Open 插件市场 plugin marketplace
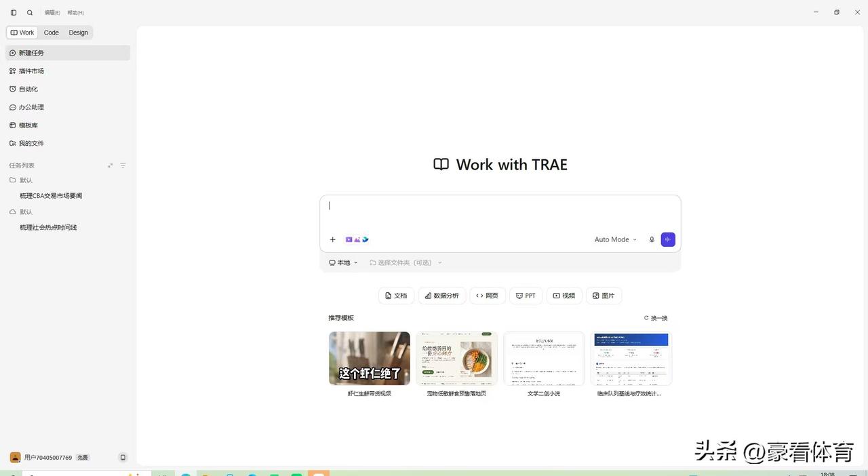The height and width of the screenshot is (476, 868). [68, 71]
